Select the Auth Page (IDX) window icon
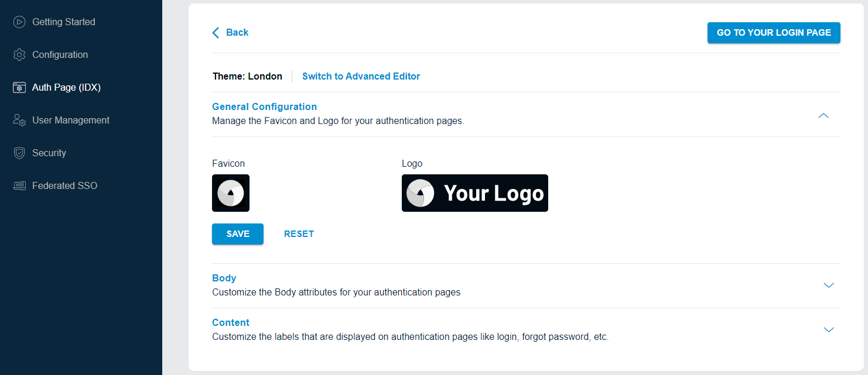 19,87
